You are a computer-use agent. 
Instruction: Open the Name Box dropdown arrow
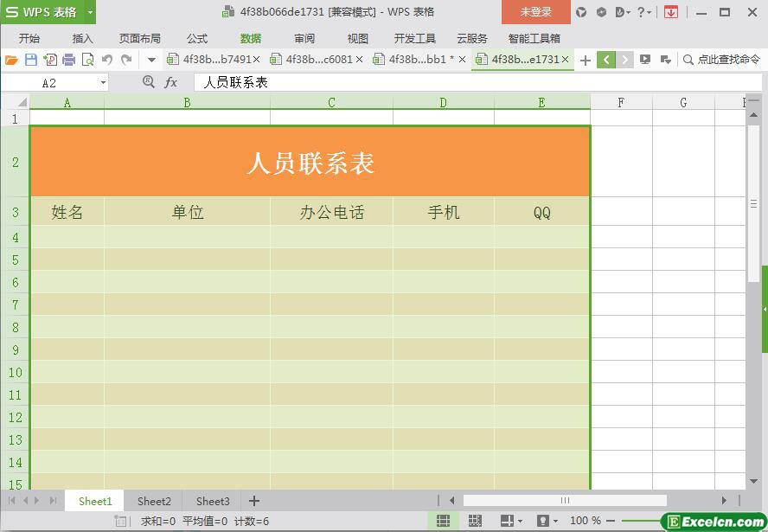coord(104,82)
